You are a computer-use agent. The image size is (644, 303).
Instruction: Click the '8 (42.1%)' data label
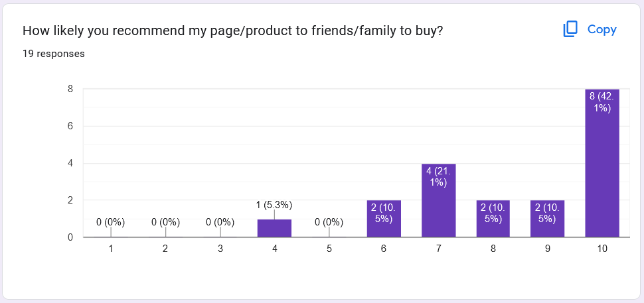[x=602, y=102]
